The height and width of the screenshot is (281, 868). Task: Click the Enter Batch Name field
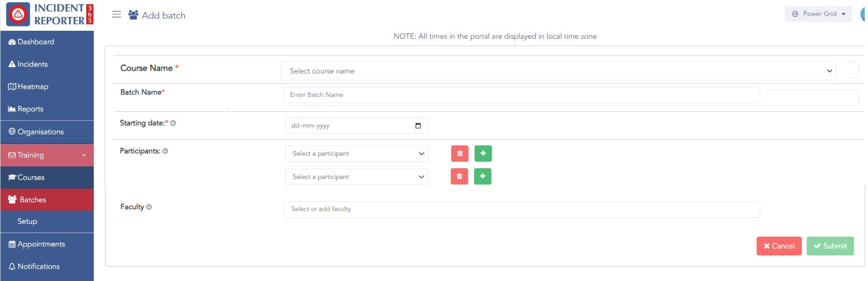(x=521, y=95)
